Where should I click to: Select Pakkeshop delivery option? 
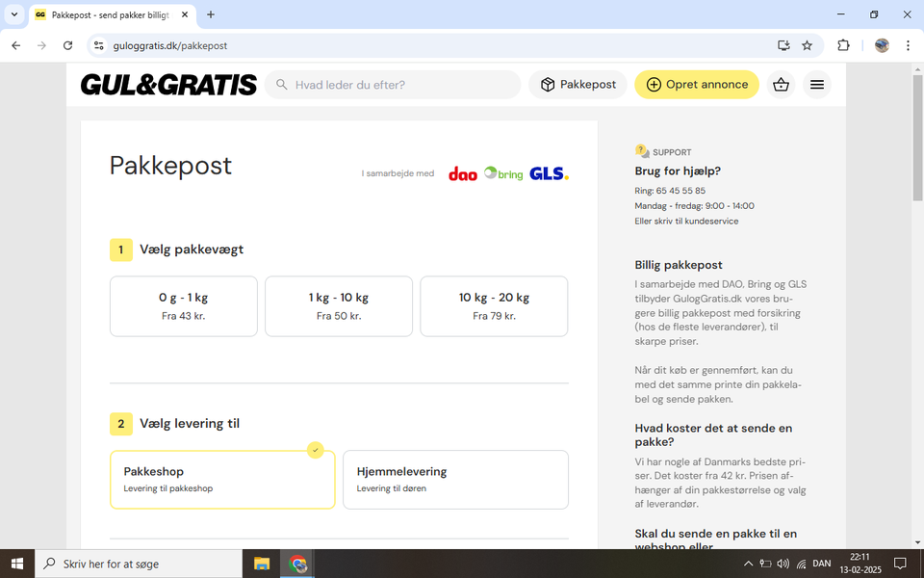pos(222,480)
